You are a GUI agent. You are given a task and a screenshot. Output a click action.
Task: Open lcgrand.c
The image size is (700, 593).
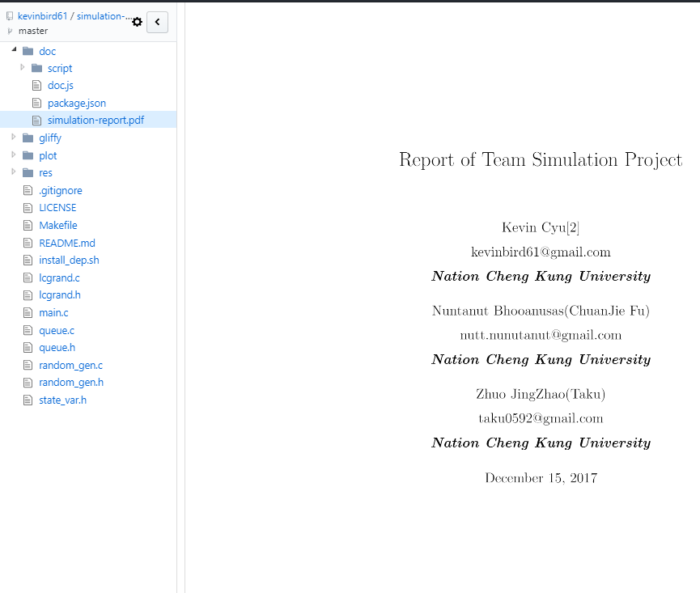(59, 278)
